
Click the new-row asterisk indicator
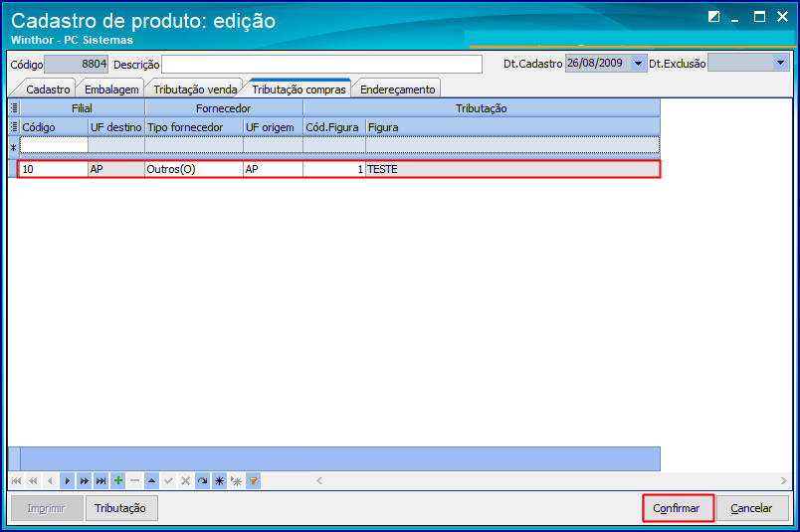pyautogui.click(x=14, y=148)
